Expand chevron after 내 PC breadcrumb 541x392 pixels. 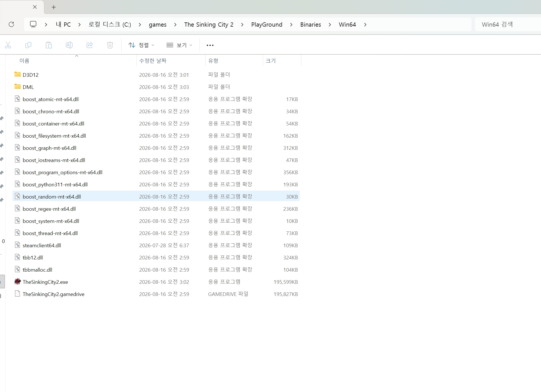79,25
